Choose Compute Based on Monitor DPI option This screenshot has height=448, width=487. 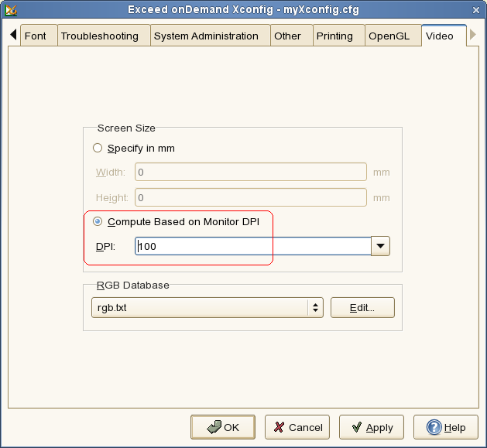[x=98, y=221]
